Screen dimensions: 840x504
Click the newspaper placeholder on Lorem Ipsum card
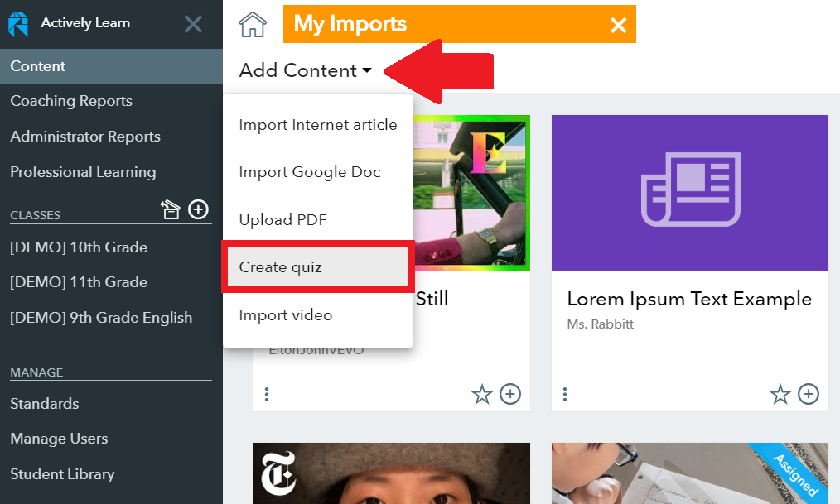click(x=689, y=192)
